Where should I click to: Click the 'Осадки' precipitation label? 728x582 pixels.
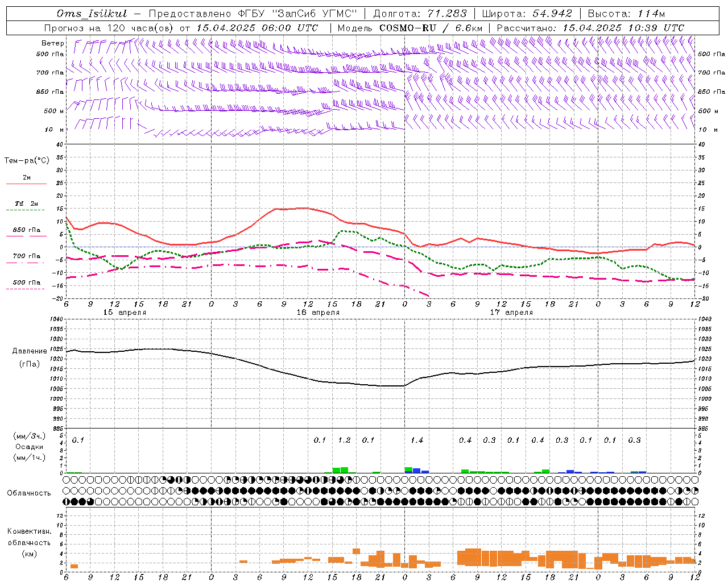[29, 447]
